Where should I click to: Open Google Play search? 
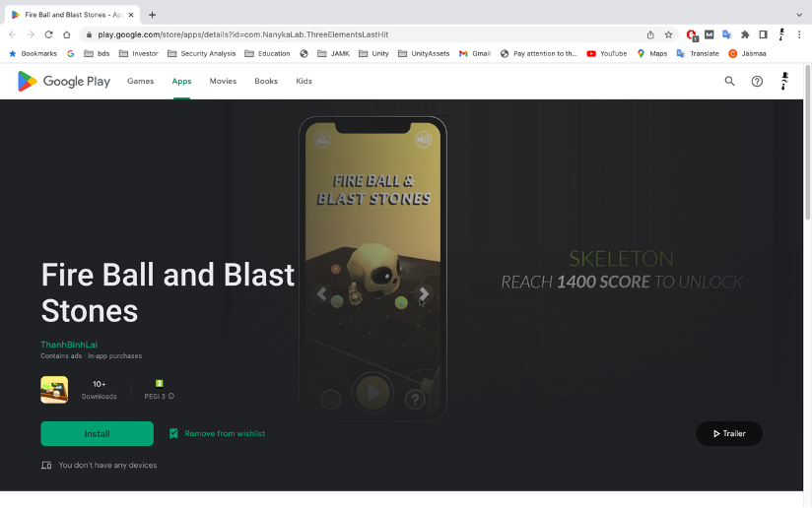point(729,82)
